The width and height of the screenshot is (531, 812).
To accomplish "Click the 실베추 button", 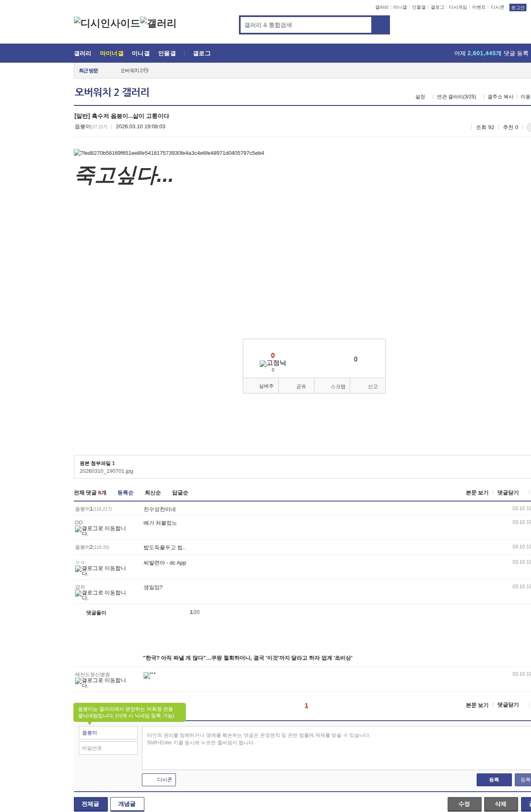I will [261, 386].
